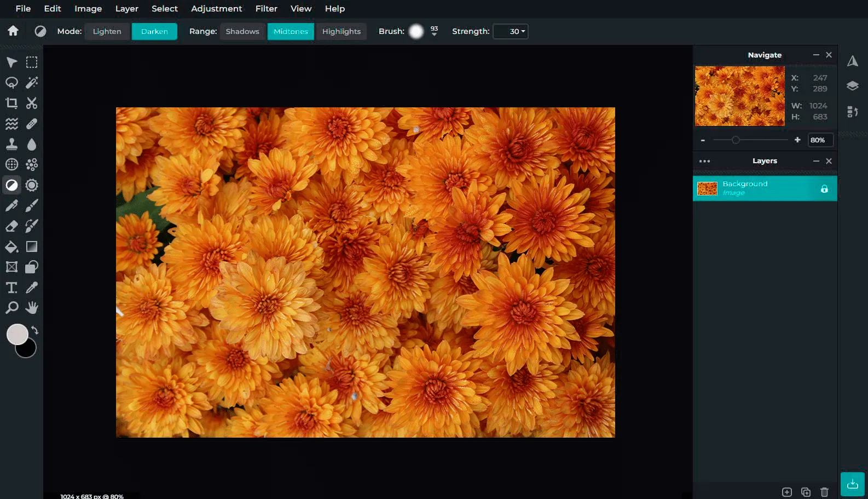Select the Crop tool

point(11,103)
